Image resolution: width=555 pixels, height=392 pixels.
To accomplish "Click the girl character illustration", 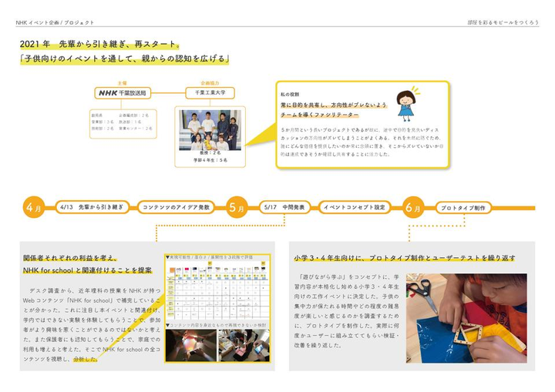I will pyautogui.click(x=407, y=104).
